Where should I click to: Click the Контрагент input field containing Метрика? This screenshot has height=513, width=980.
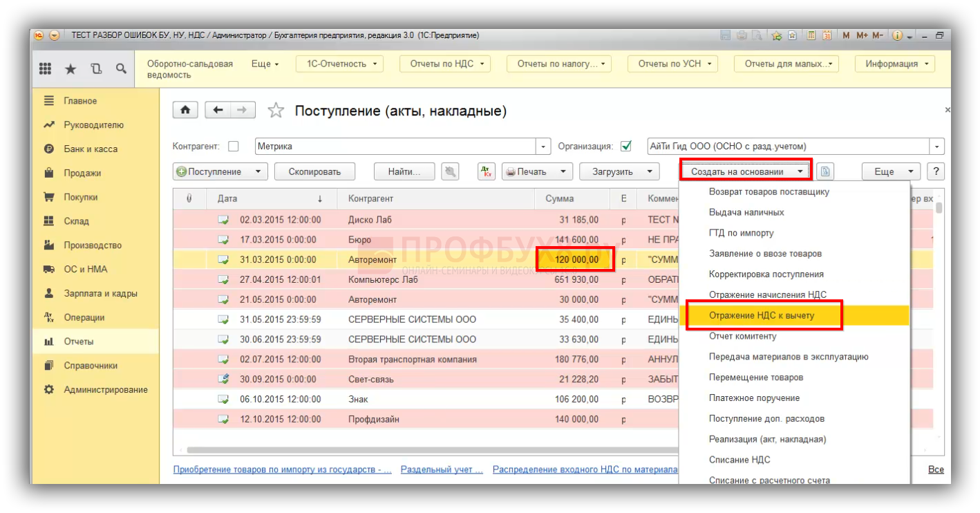coord(395,147)
